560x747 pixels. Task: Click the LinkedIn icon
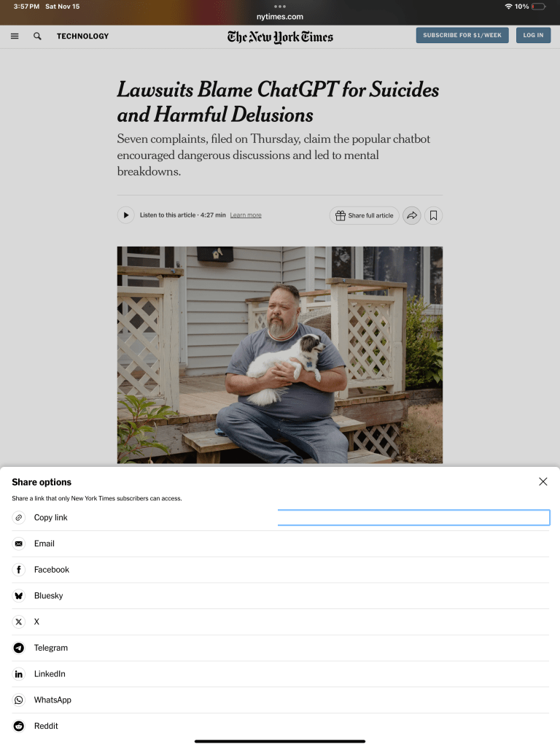pos(19,674)
